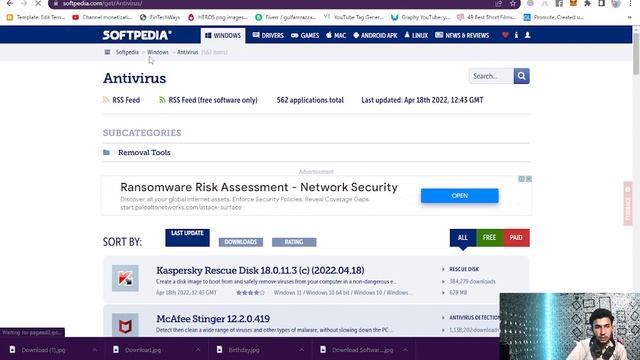
Task: Click the page vertical scrollbar
Action: (x=636, y=53)
